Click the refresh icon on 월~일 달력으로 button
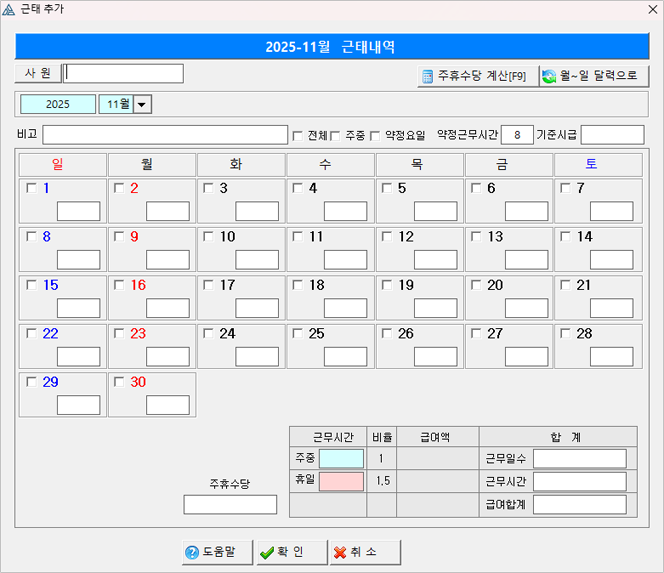Viewport: 664px width, 573px height. (549, 76)
